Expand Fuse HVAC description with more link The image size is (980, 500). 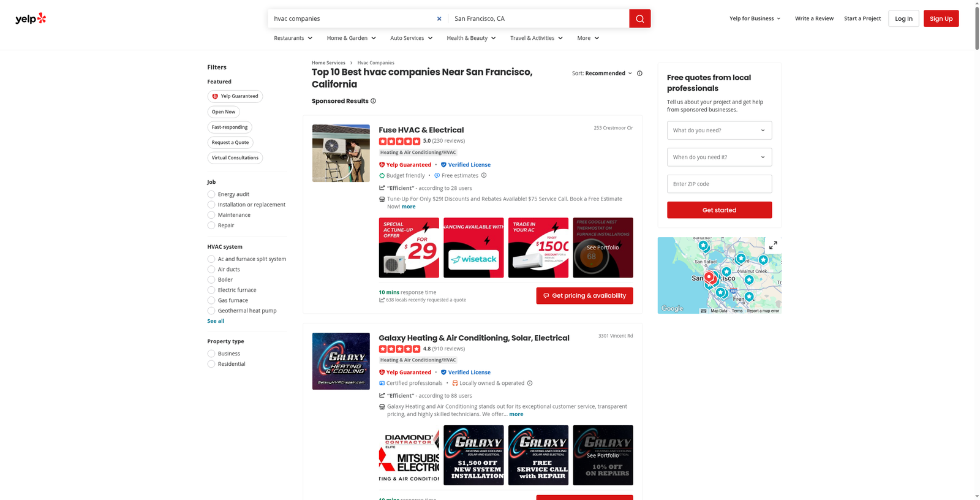[x=409, y=207]
